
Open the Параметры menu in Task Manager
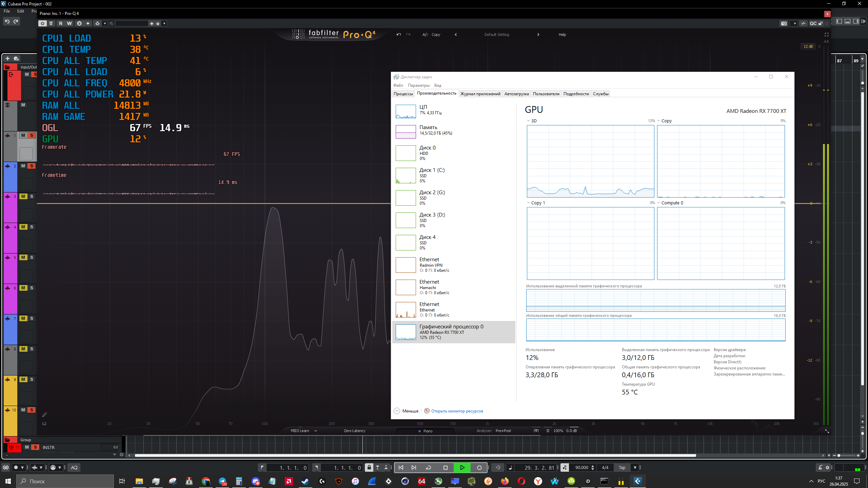[x=418, y=85]
